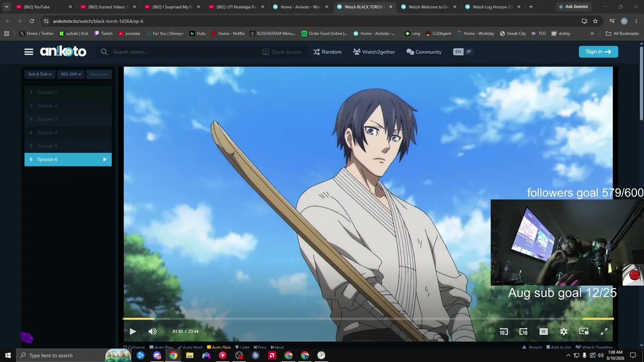
Task: Open the tab search dropdown in Chrome
Action: (x=7, y=7)
